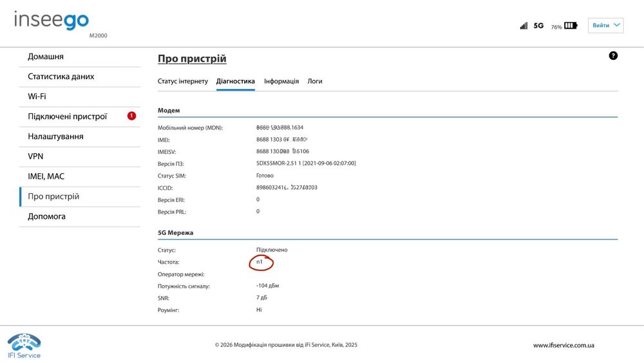Go to Домашня in the sidebar
This screenshot has width=644, height=363.
(80, 57)
